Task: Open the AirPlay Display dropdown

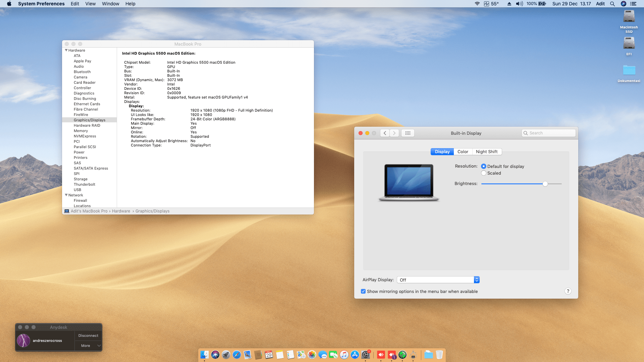Action: click(438, 280)
